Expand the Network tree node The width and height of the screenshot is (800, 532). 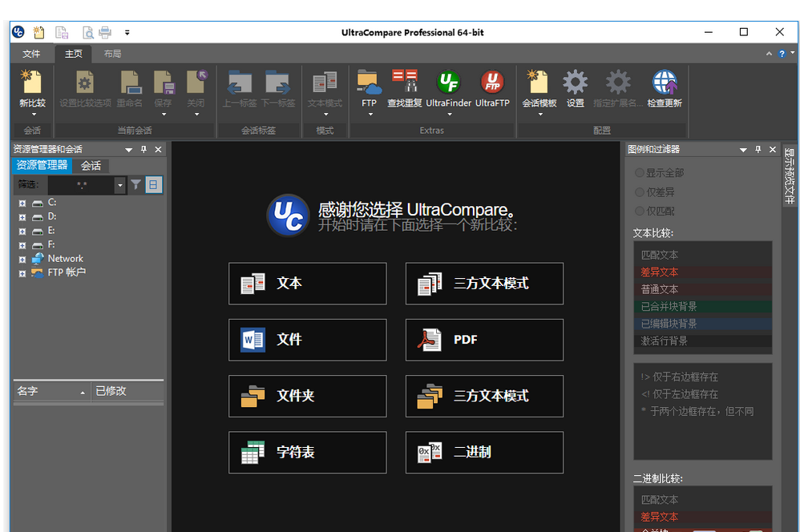pyautogui.click(x=22, y=259)
